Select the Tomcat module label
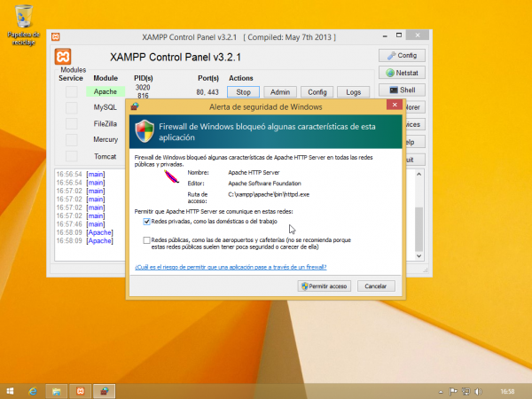The width and height of the screenshot is (532, 399). [106, 156]
